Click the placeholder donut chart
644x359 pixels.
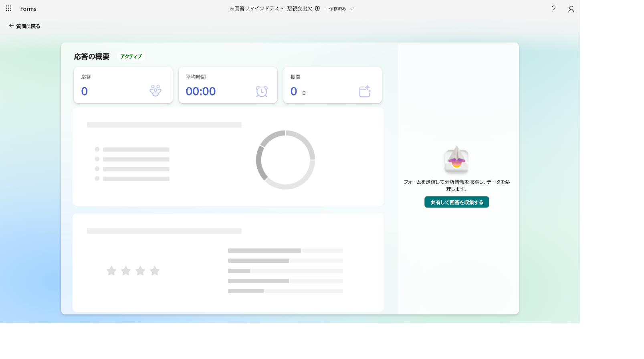click(285, 160)
